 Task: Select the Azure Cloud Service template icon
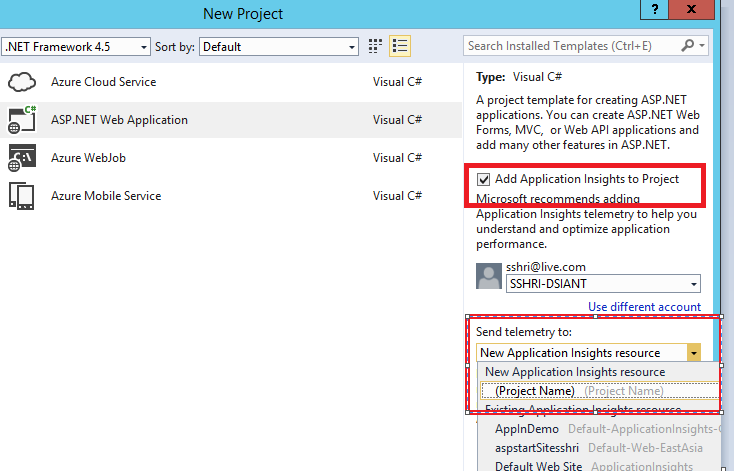22,82
